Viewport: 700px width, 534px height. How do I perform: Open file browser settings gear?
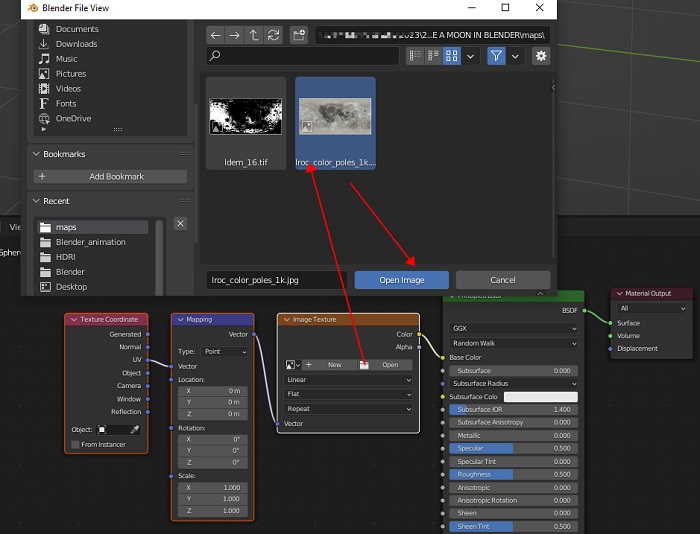pos(541,57)
